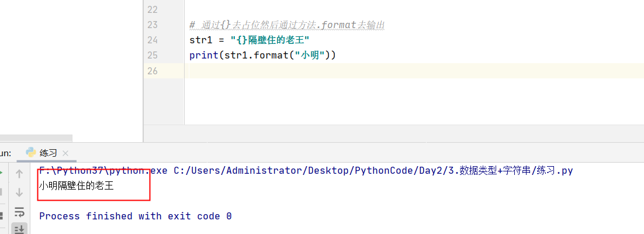Viewport: 644px width, 234px height.
Task: Click the Up the Stack Trace arrow
Action: coord(19,174)
